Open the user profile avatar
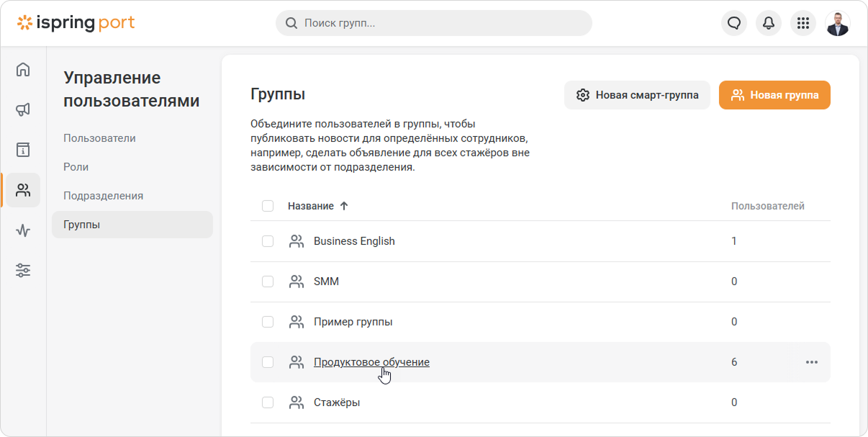Screen dimensions: 868x437 tap(838, 23)
